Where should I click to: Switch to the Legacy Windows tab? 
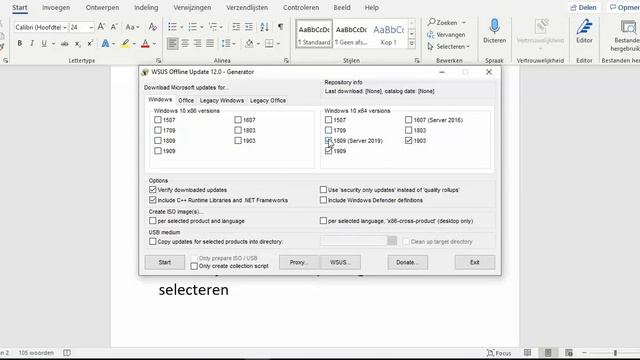pos(222,100)
